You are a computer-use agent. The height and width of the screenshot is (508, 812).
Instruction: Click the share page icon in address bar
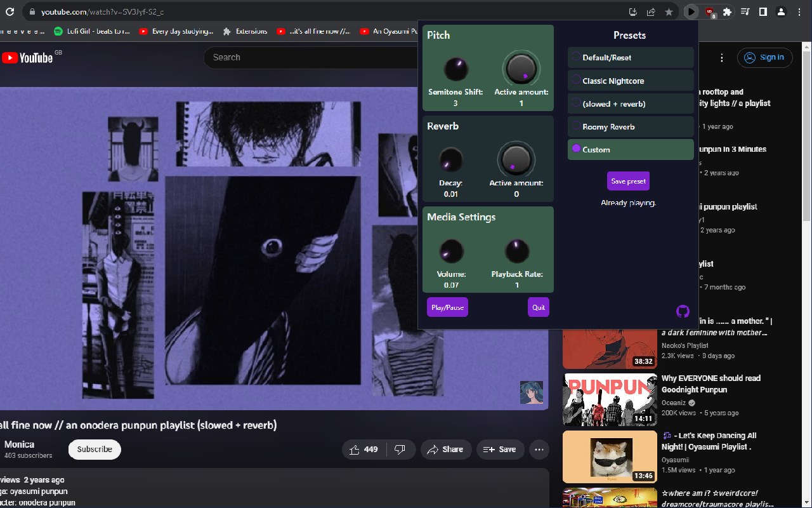(651, 11)
